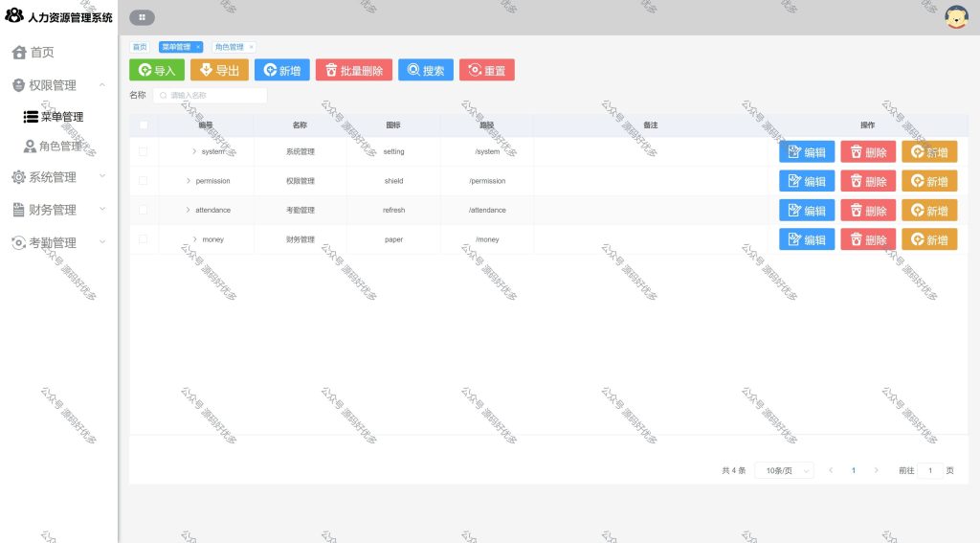Switch to the 角色管理 tab
Image resolution: width=980 pixels, height=543 pixels.
tap(230, 47)
